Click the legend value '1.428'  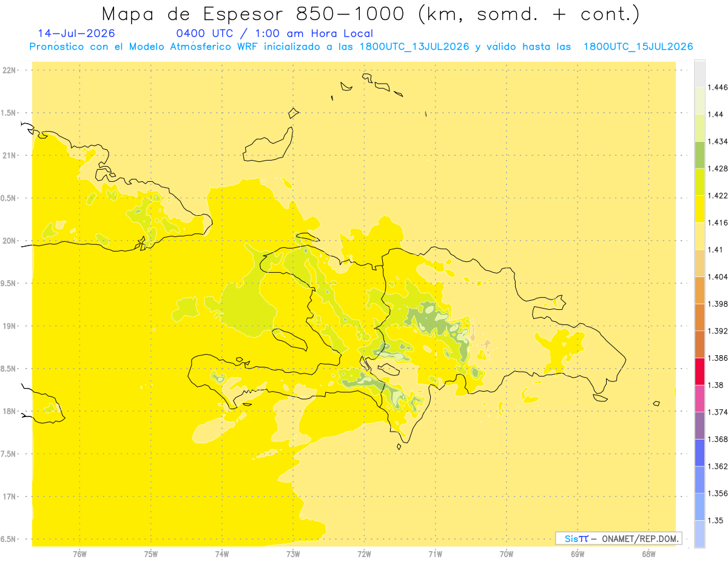click(x=718, y=169)
